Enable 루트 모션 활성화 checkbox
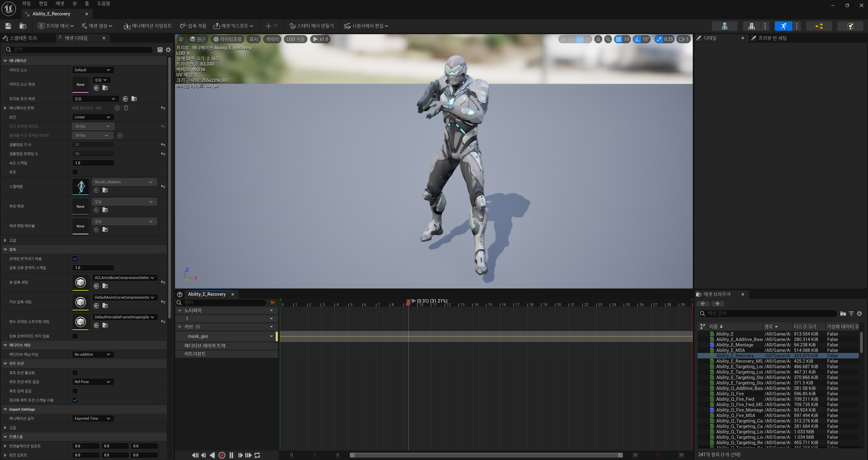The width and height of the screenshot is (868, 460). coord(75,372)
